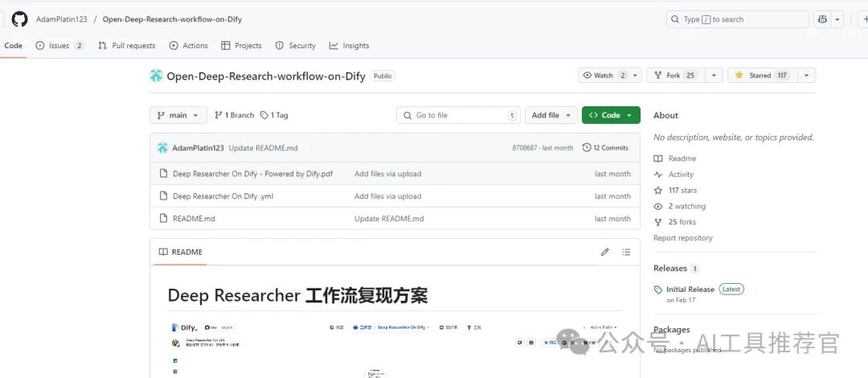The image size is (868, 378).
Task: Open Deep Researcher On Dify .yml file
Action: point(223,196)
